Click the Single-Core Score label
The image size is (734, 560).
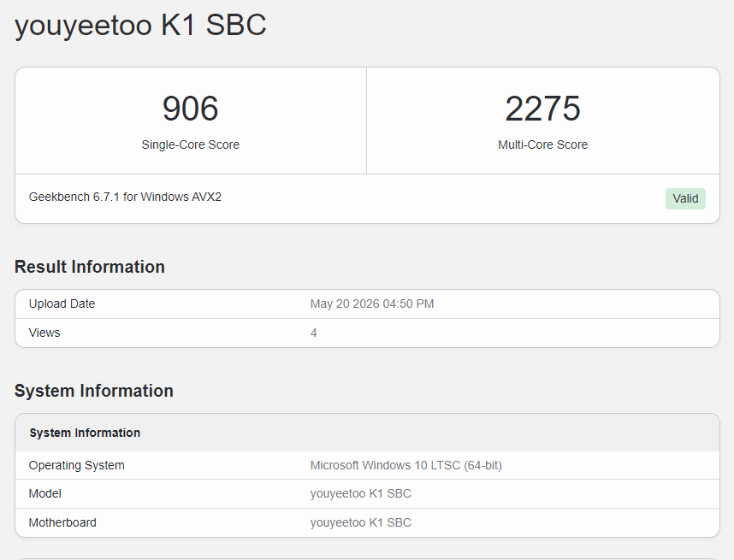[191, 144]
